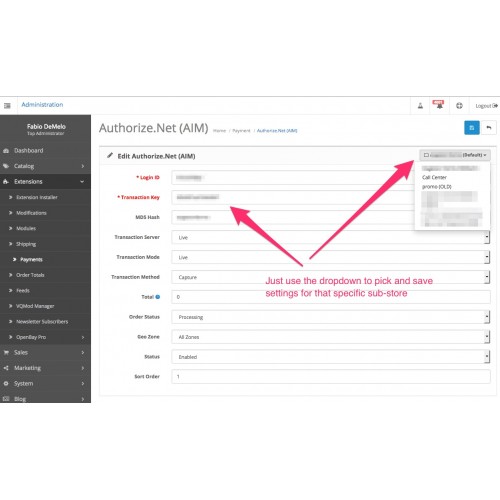Screen dimensions: 500x500
Task: Click the Extensions puzzle icon
Action: 6,182
